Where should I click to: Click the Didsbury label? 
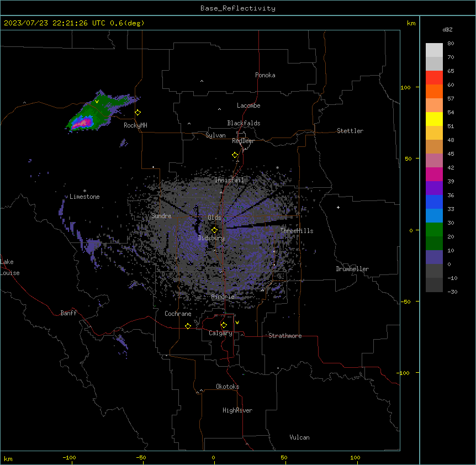211,238
